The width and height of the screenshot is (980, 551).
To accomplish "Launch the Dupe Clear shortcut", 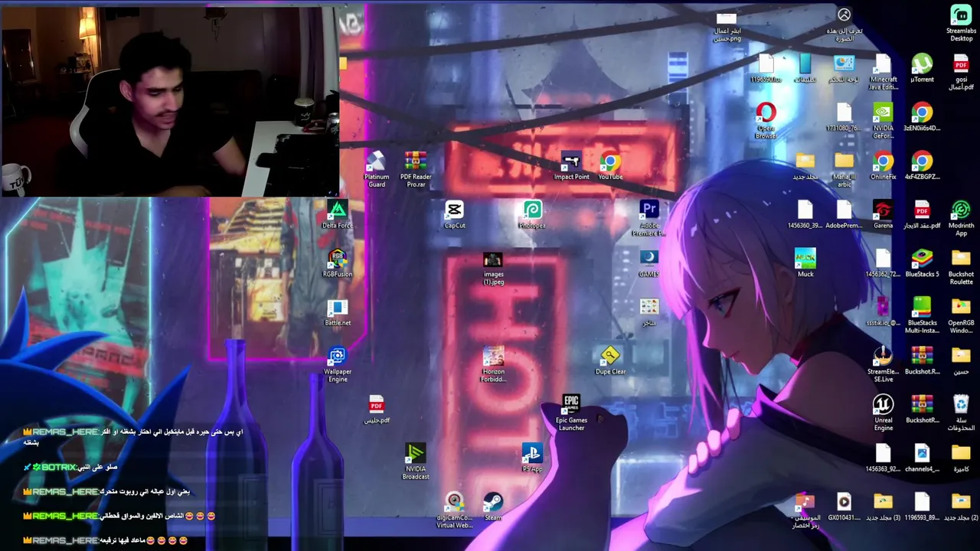I will click(x=610, y=360).
